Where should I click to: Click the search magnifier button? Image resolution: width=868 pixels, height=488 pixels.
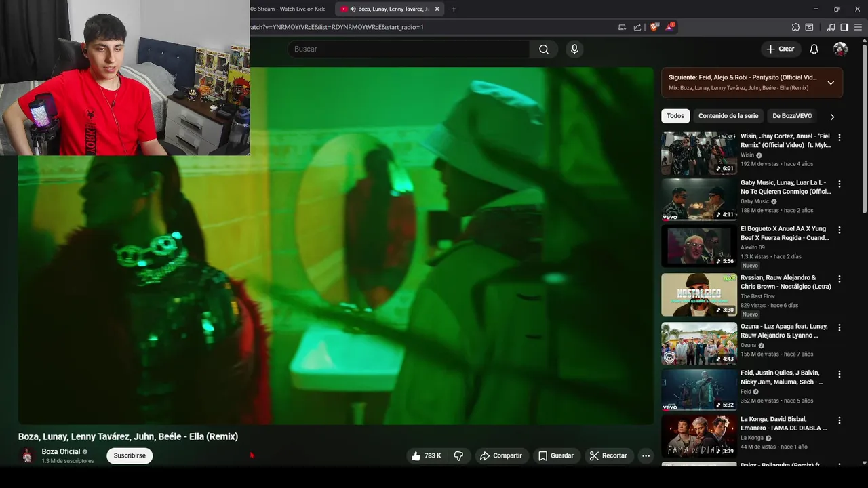point(544,49)
